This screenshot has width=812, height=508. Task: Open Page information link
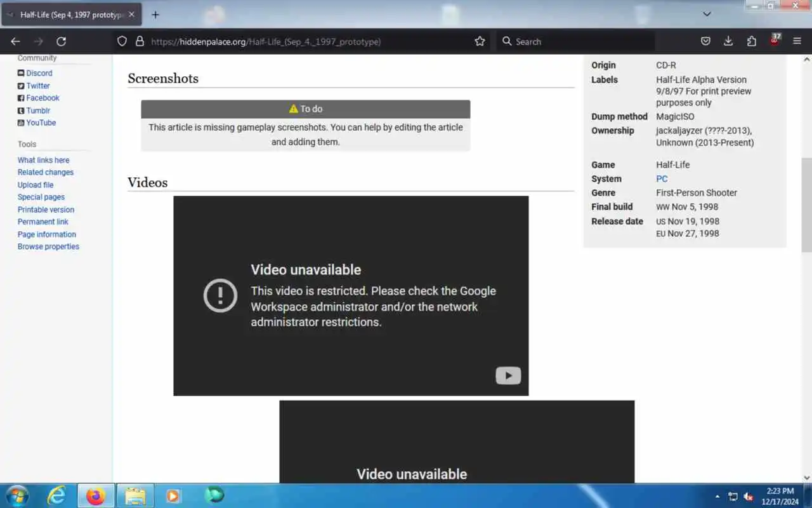point(47,234)
